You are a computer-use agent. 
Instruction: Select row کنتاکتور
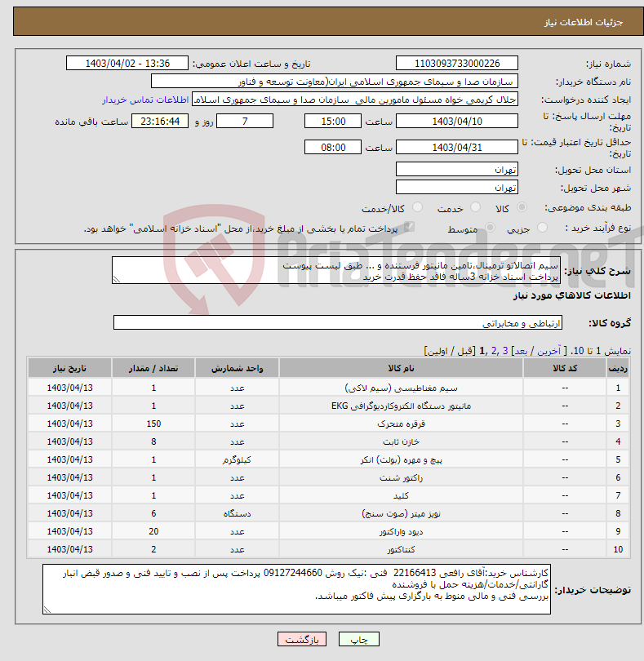coord(329,549)
